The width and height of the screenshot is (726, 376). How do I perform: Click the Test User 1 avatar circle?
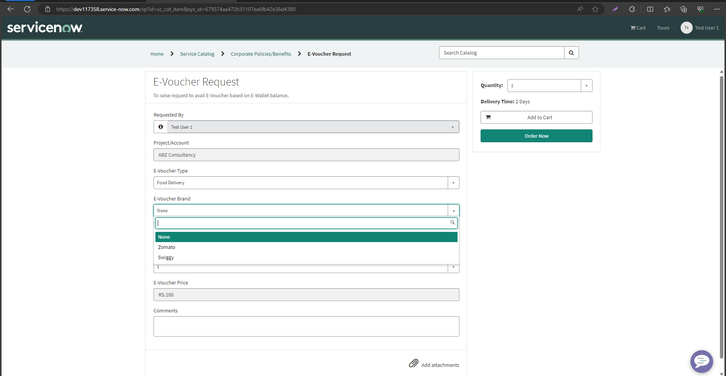pos(686,28)
